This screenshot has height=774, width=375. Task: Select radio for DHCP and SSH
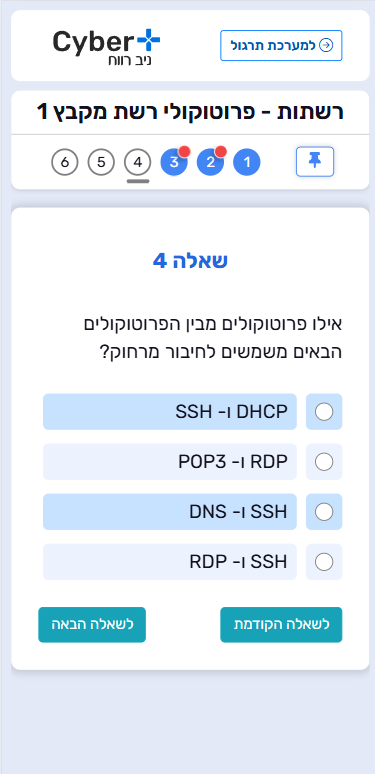pyautogui.click(x=324, y=412)
